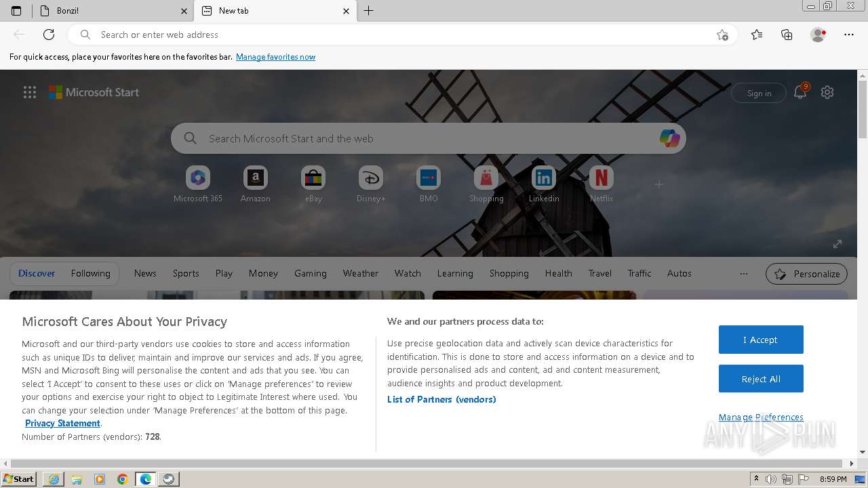Click the Sign in button
The height and width of the screenshot is (488, 868).
coord(759,93)
